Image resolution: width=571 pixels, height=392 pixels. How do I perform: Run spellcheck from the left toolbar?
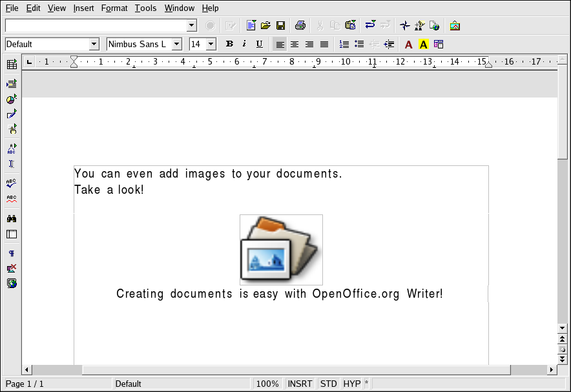[x=12, y=183]
